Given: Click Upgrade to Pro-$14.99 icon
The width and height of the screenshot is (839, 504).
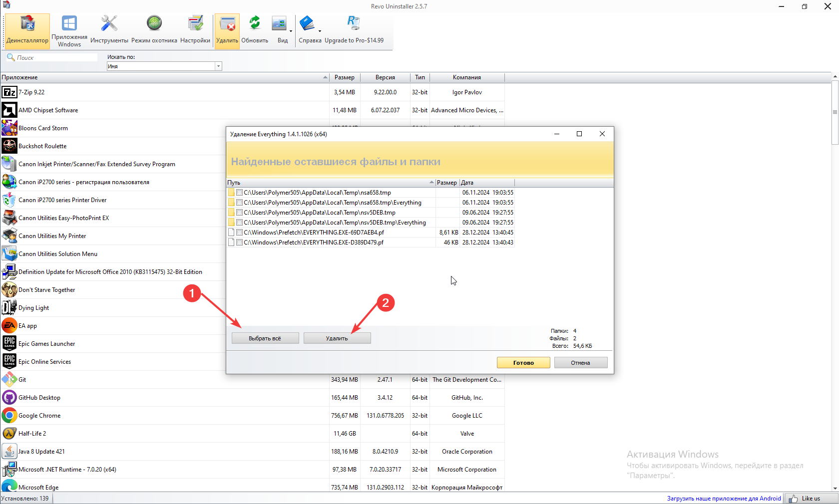Looking at the screenshot, I should (354, 23).
